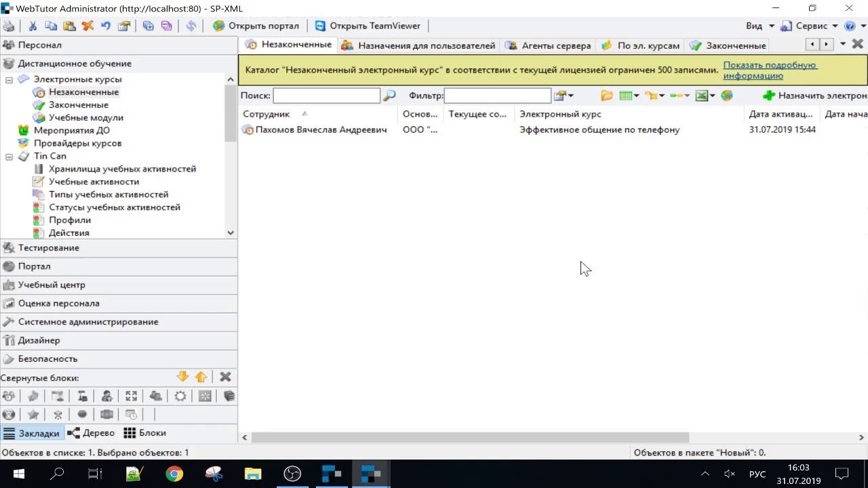Screen dimensions: 868x488
Task: Click the scissors Cut icon
Action: click(33, 26)
